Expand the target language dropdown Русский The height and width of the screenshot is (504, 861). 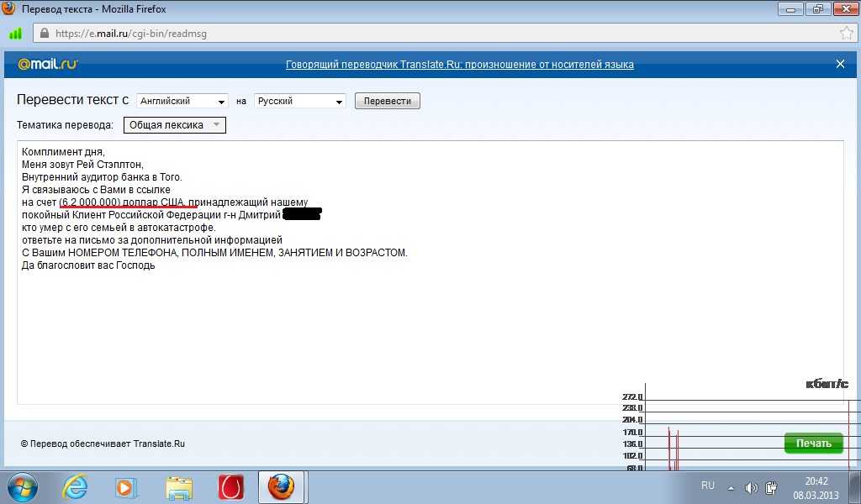(x=300, y=101)
